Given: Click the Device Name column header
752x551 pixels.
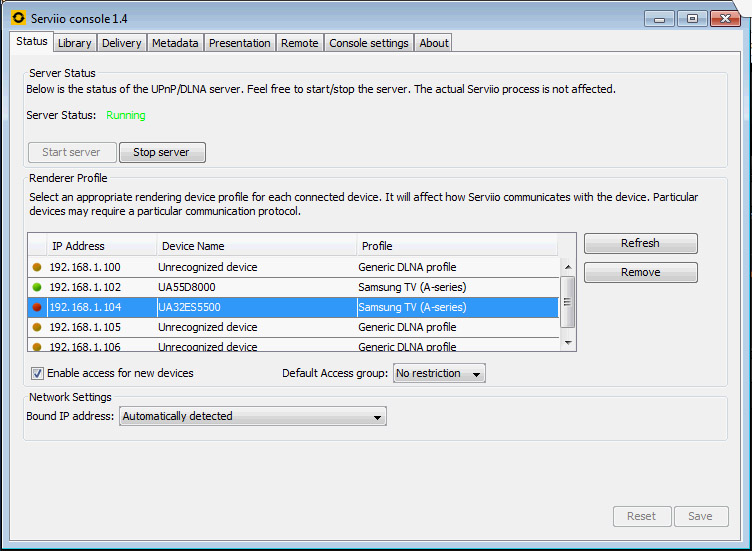Looking at the screenshot, I should tap(257, 246).
